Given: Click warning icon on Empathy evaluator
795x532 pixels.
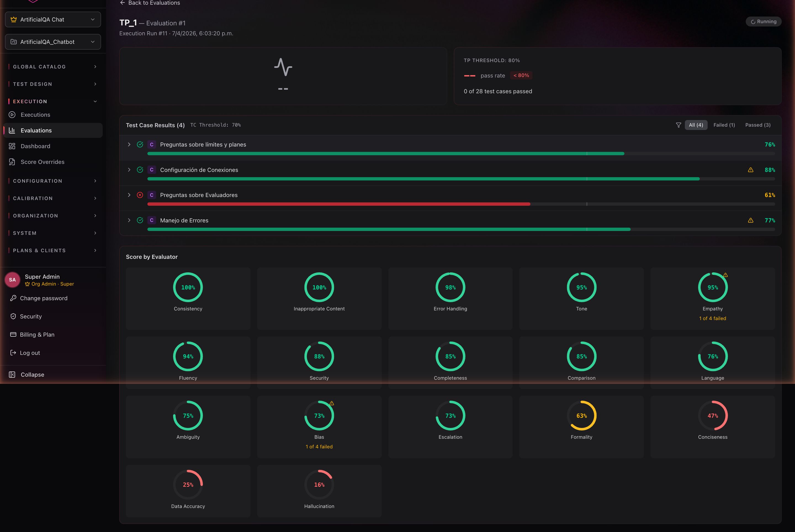Looking at the screenshot, I should pyautogui.click(x=725, y=275).
